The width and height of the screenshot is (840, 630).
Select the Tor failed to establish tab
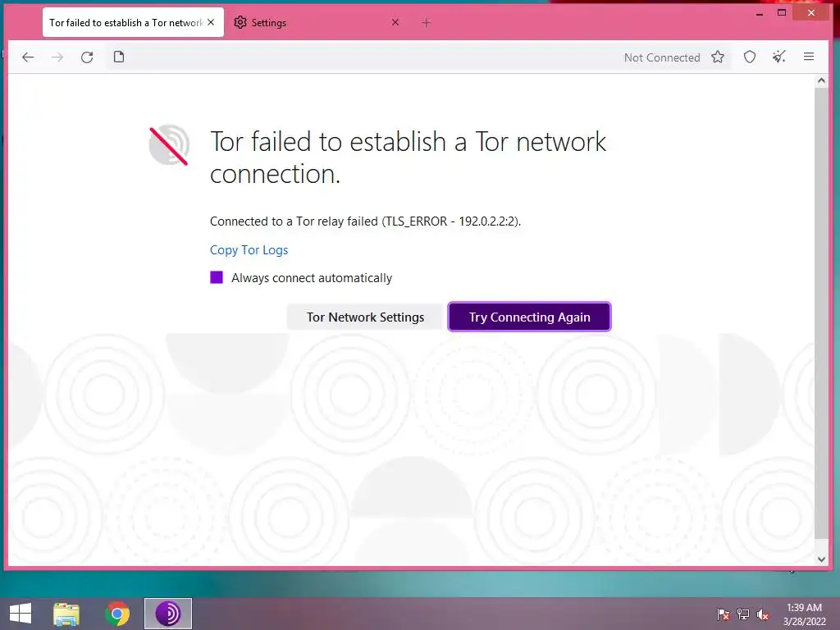(x=133, y=22)
